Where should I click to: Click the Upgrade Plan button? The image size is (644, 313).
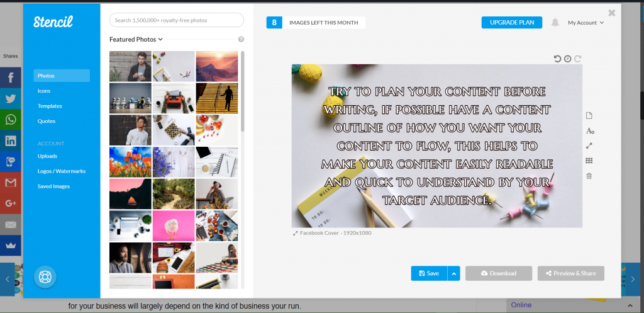(x=511, y=23)
